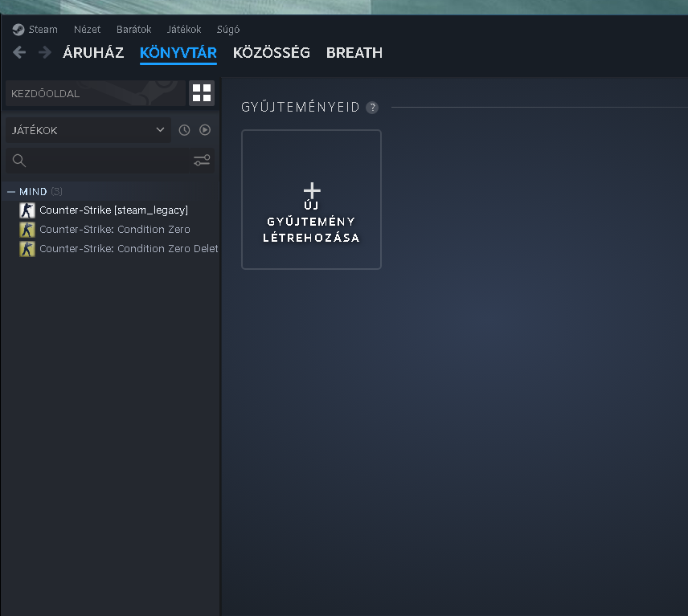Click the search magnifier icon
This screenshot has height=616, width=688.
(x=19, y=161)
